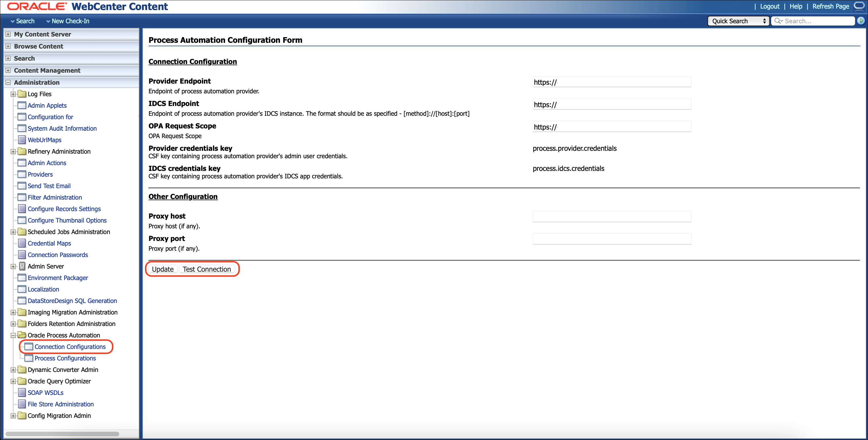Expand the Scheduled Jobs Administration node

click(x=13, y=232)
